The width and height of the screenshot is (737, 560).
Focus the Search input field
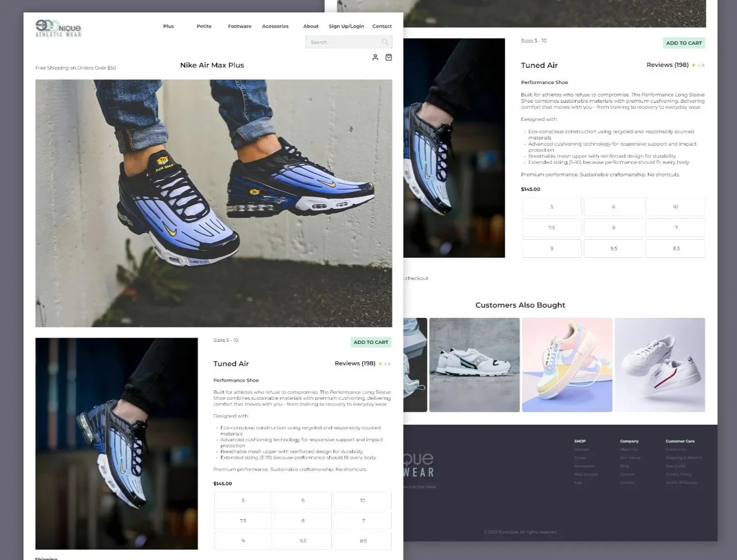(x=348, y=42)
